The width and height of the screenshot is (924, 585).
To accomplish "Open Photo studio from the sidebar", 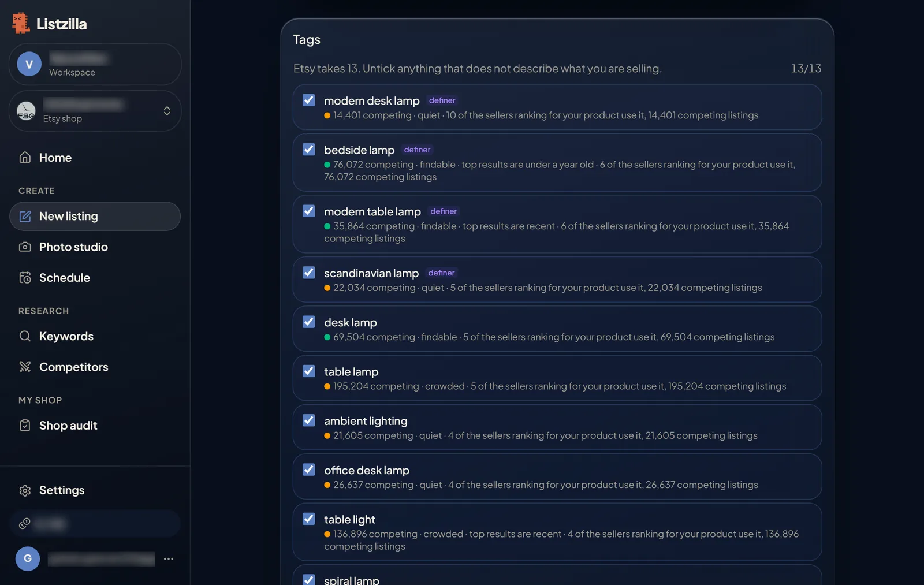I will click(x=95, y=247).
